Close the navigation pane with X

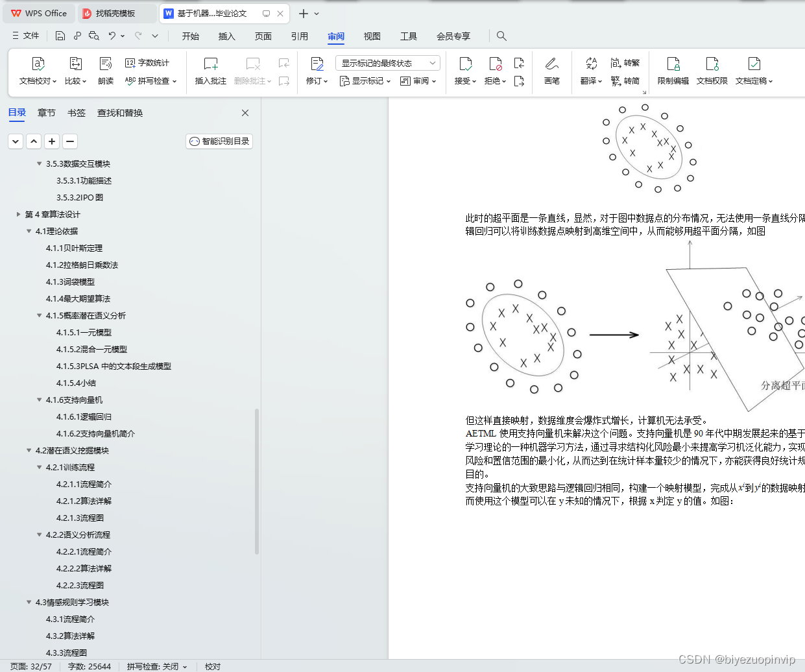click(245, 113)
